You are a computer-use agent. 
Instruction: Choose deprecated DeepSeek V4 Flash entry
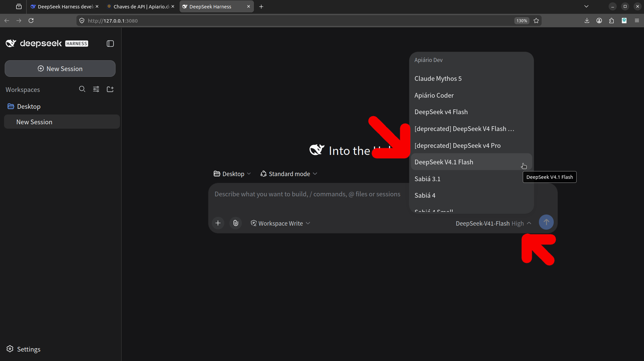[x=471, y=129]
